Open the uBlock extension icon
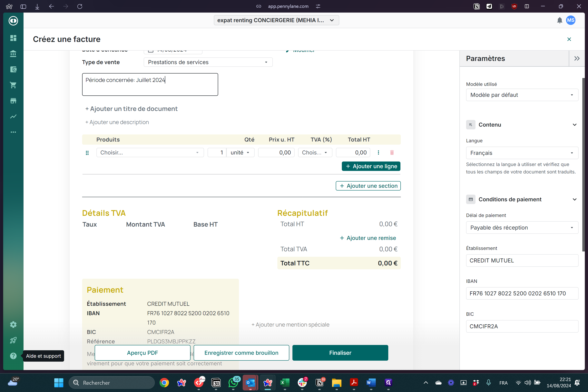Screen dimensions: 588x392 514,6
